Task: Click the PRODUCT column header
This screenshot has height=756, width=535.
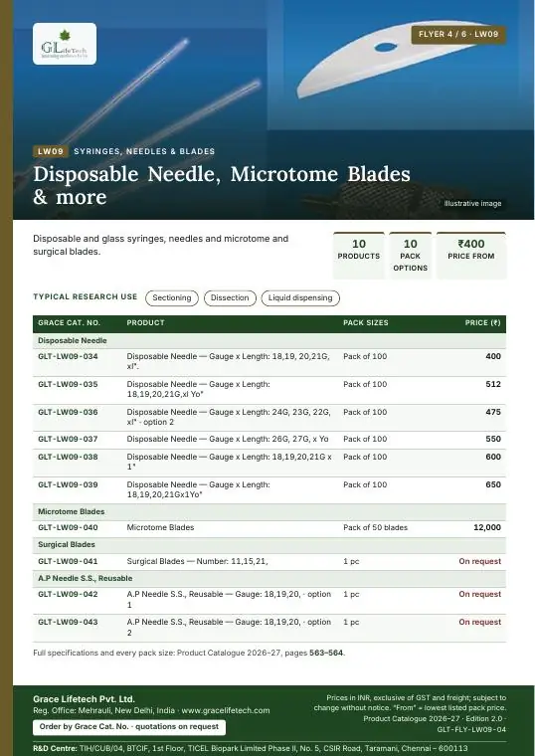Action: pos(145,323)
